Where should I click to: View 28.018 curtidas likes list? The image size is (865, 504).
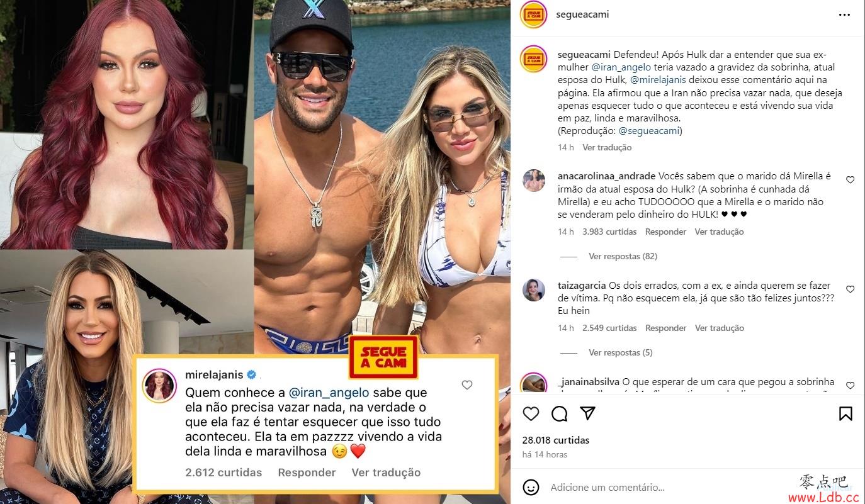(556, 440)
